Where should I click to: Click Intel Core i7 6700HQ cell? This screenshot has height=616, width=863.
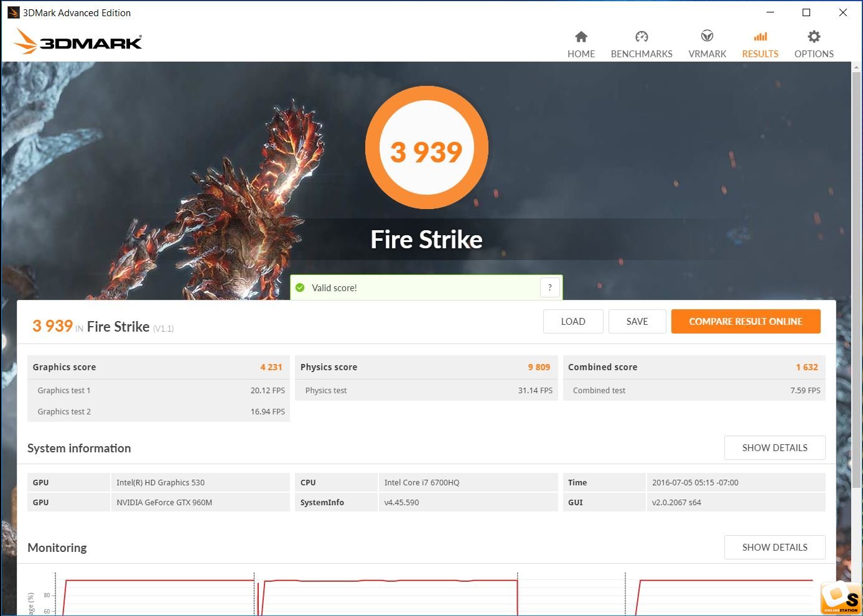(468, 483)
